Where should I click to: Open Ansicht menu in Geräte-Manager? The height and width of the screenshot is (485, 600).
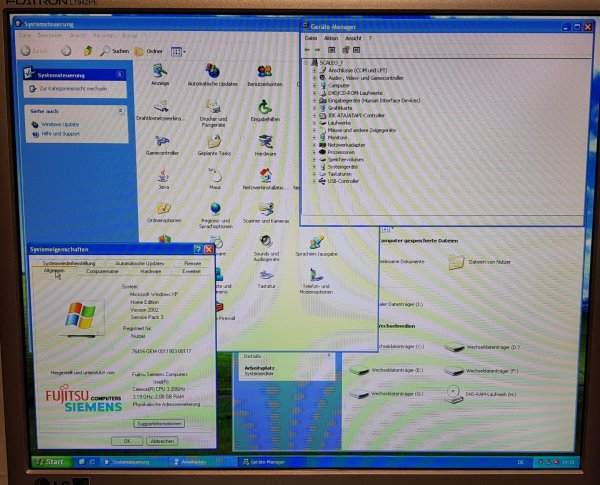pos(353,38)
